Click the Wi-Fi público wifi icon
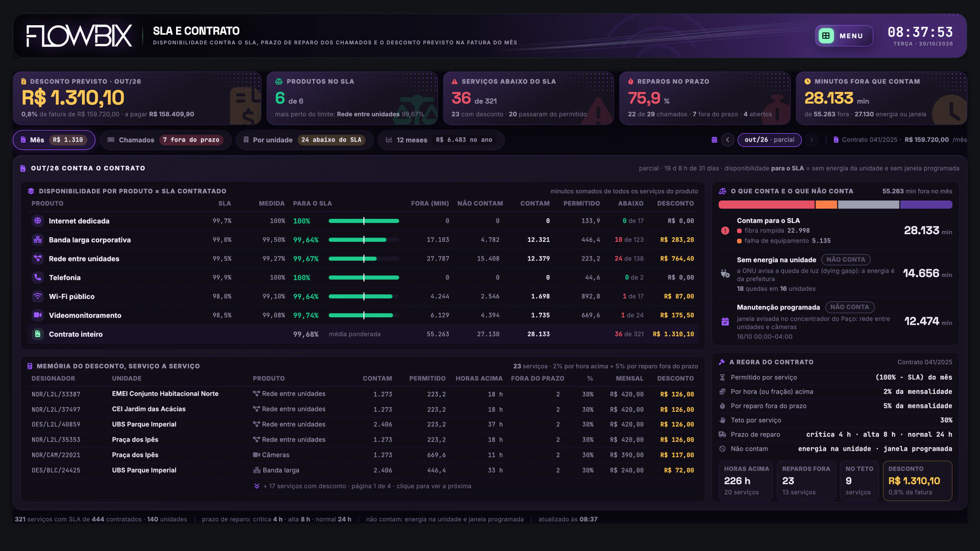 (x=38, y=297)
